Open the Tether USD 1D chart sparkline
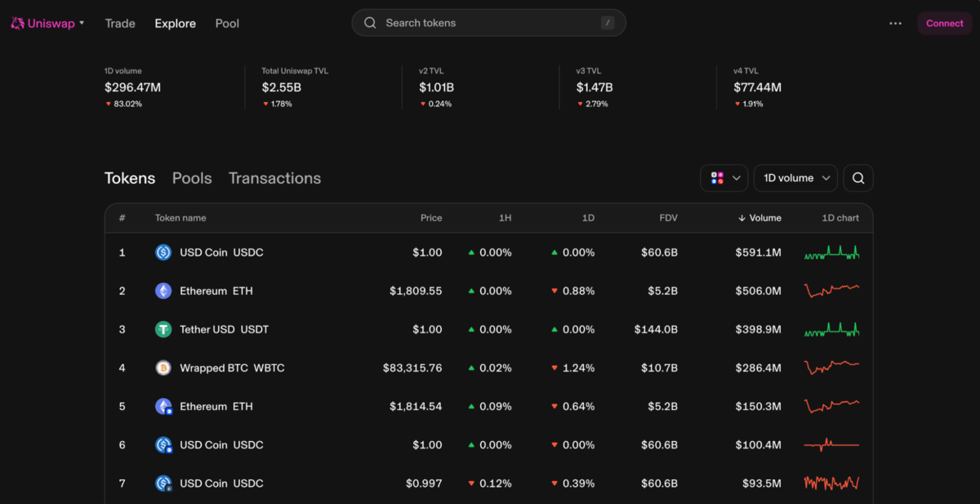This screenshot has height=504, width=980. tap(831, 329)
